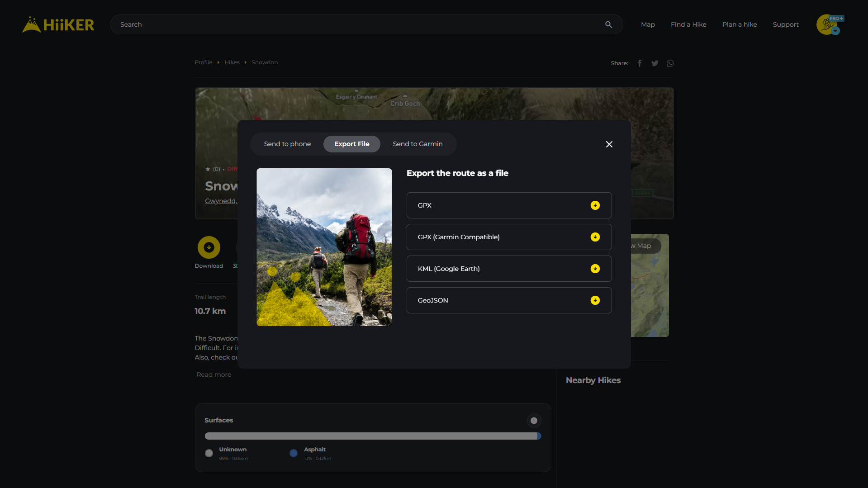
Task: Click the search magnifier icon
Action: tap(608, 24)
